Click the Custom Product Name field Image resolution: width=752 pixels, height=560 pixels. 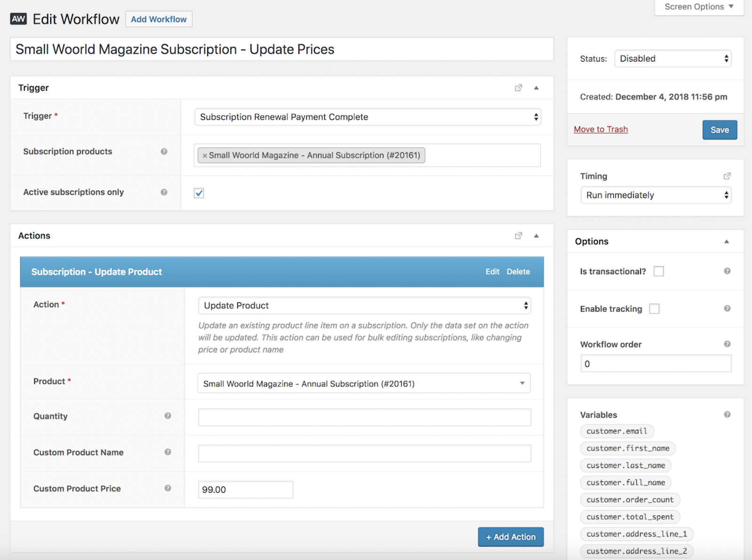(x=364, y=453)
